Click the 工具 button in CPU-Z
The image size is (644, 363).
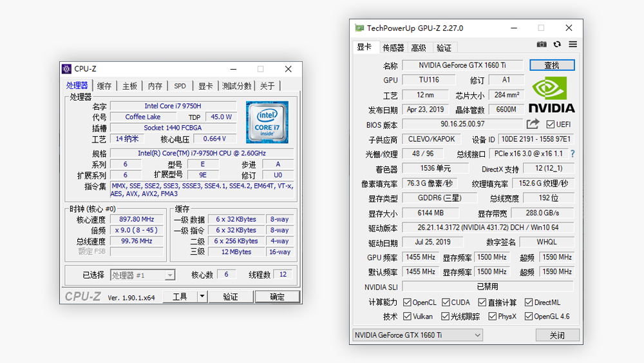coord(180,297)
